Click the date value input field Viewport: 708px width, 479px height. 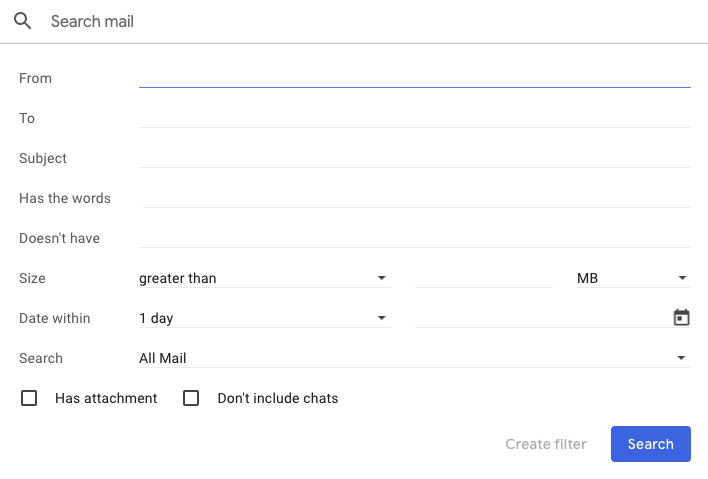pos(542,318)
